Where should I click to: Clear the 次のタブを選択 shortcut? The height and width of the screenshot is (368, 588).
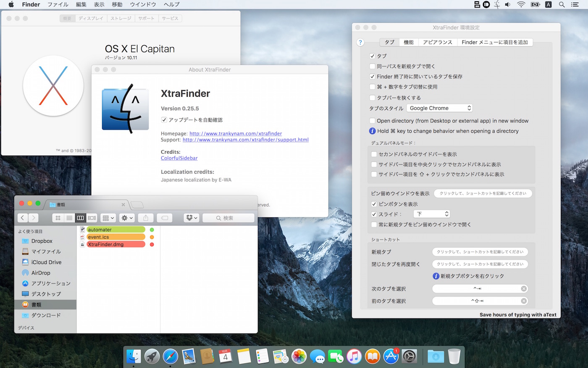pos(524,289)
